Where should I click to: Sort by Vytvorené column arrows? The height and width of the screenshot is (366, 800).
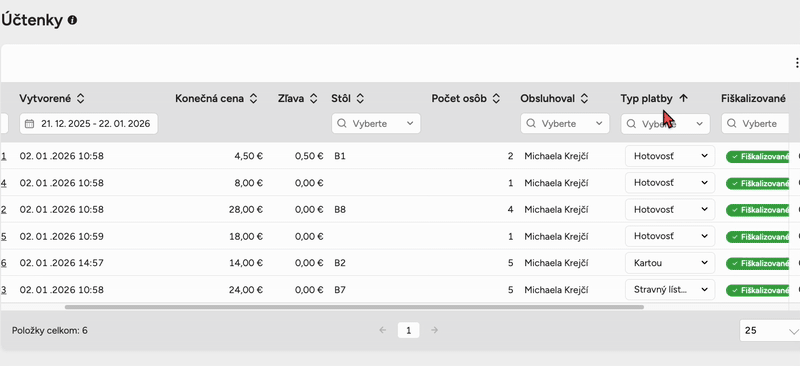(80, 99)
